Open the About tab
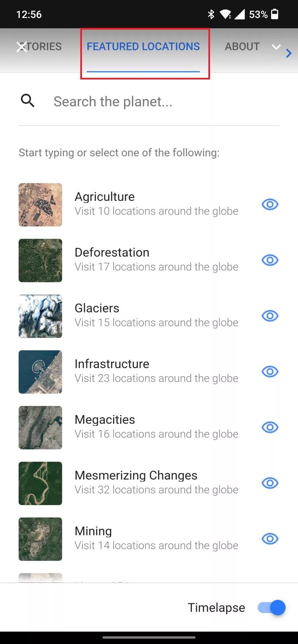This screenshot has height=644, width=298. pos(242,47)
